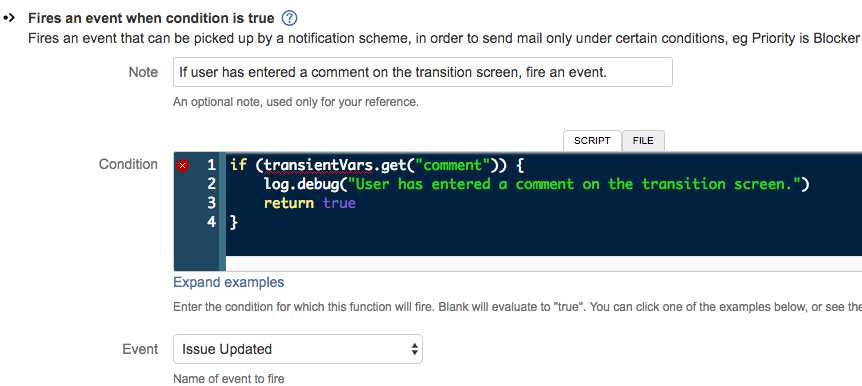Image resolution: width=862 pixels, height=386 pixels.
Task: Click the log.debug code line
Action: pos(537,184)
